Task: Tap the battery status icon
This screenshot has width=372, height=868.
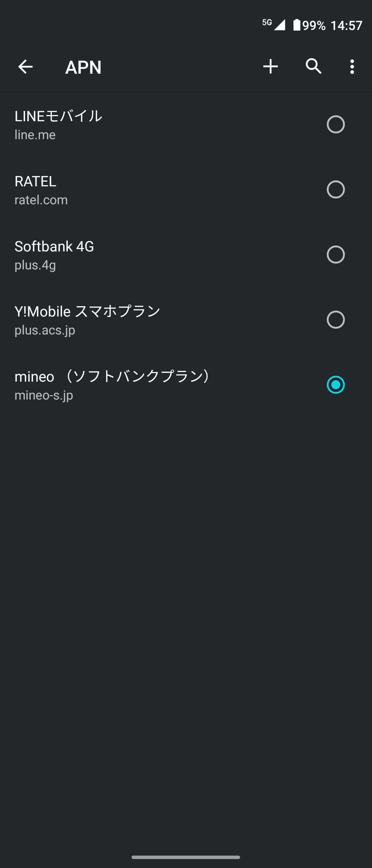Action: (297, 25)
